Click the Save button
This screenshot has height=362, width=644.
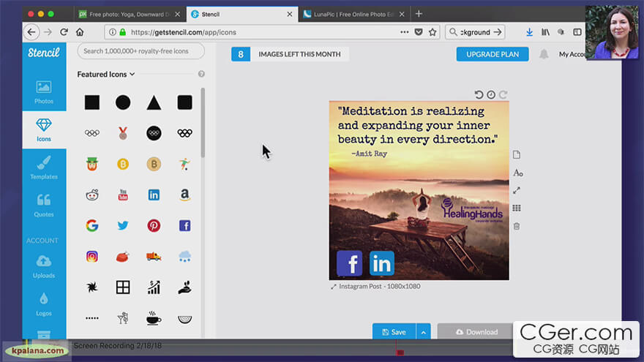394,331
